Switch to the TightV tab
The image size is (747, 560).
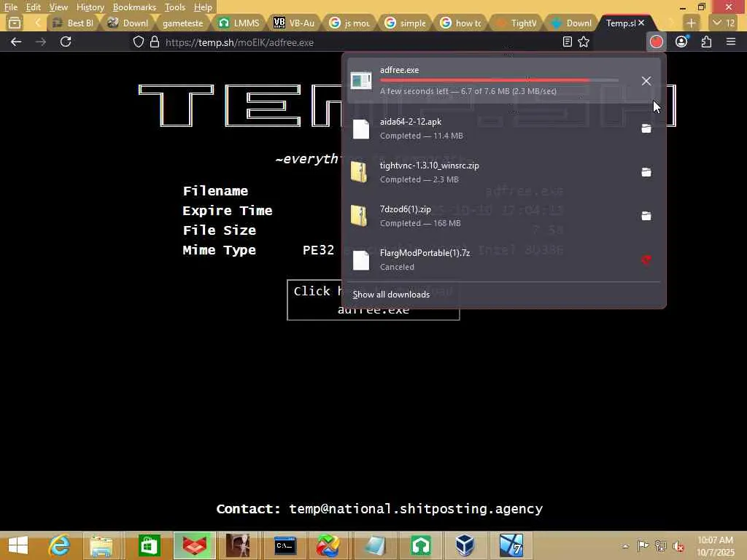point(516,23)
